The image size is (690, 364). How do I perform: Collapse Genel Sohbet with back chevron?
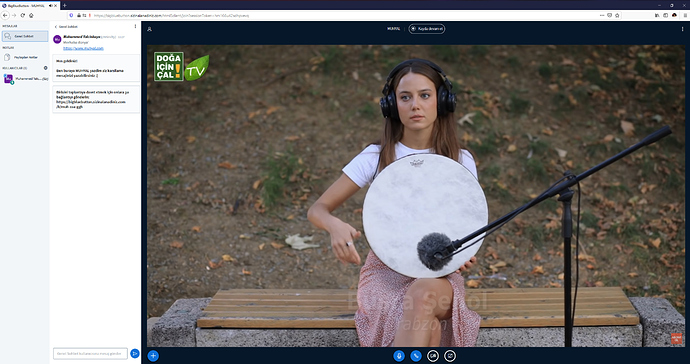55,27
